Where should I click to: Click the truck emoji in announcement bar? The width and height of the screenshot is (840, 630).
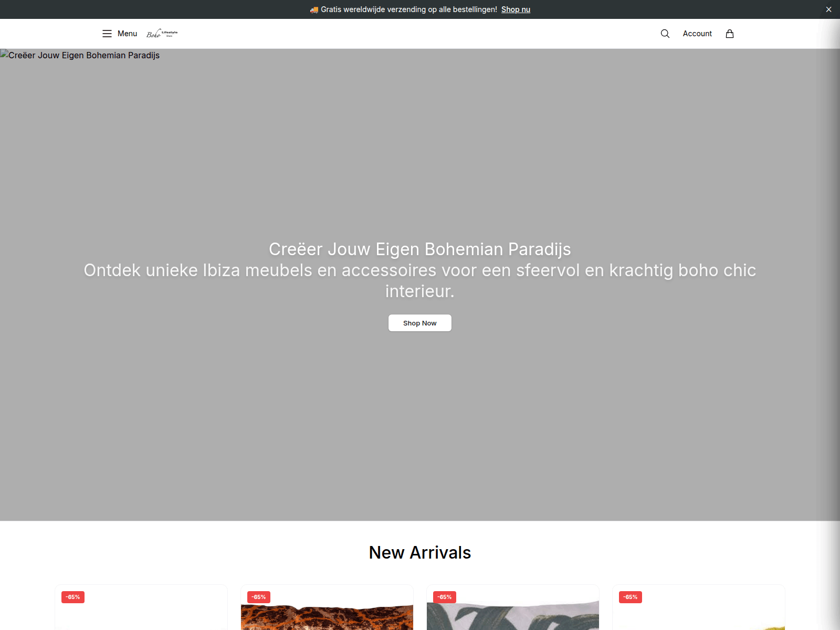[x=314, y=9]
